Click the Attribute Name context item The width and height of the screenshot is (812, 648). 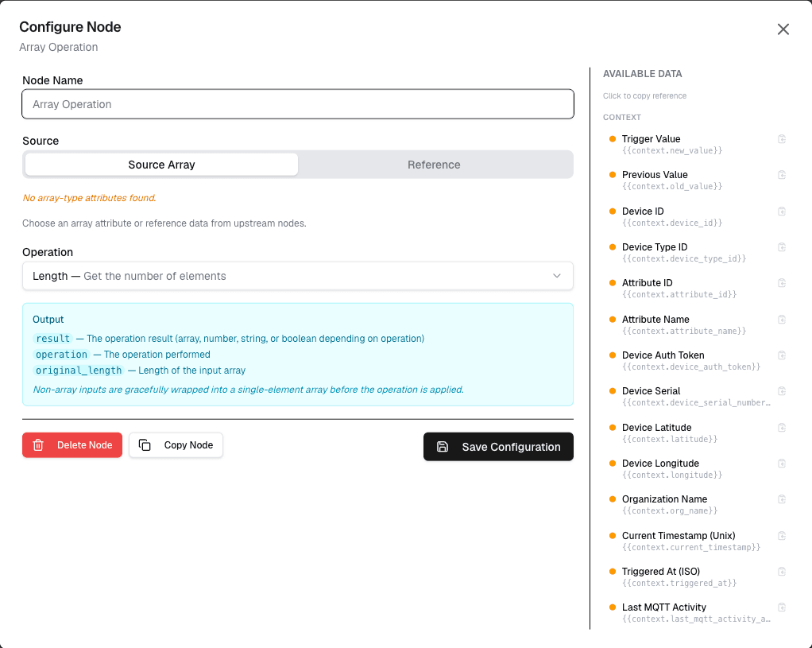click(697, 325)
